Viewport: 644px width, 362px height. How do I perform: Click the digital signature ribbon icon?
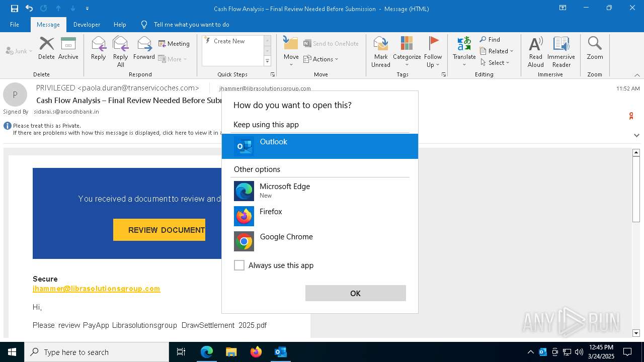(631, 116)
